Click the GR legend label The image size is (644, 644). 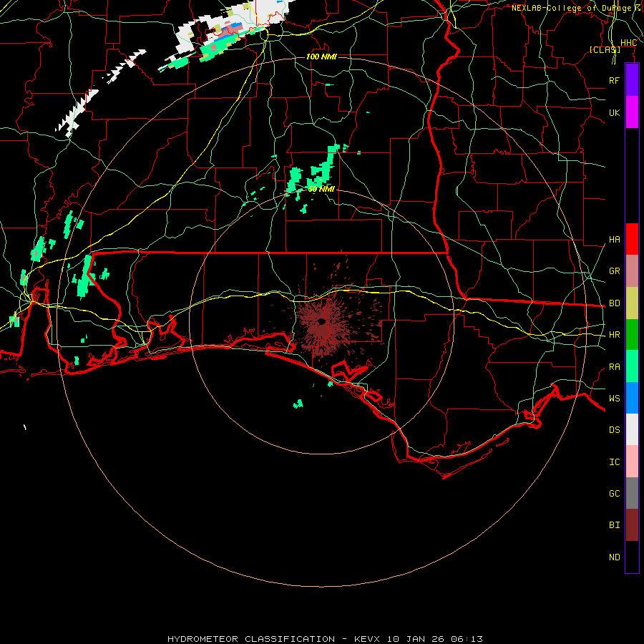point(614,271)
